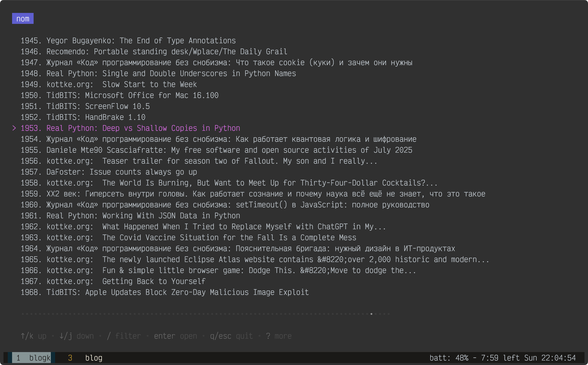This screenshot has height=365, width=588.
Task: Select item 1967 Getting Back to Yourself
Action: point(113,281)
